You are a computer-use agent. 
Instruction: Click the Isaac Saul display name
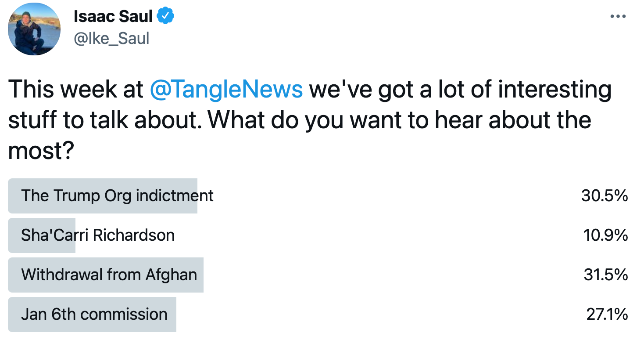[113, 17]
